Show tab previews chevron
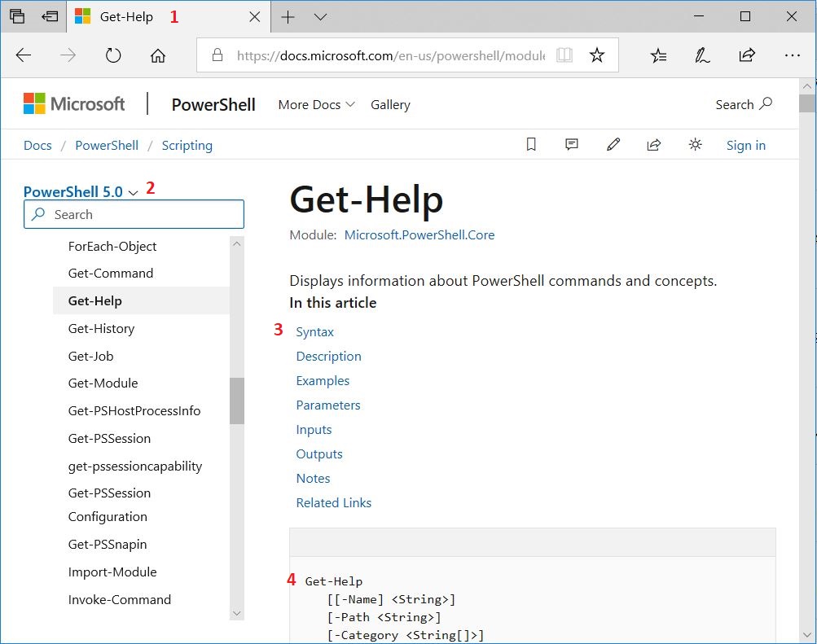Image resolution: width=817 pixels, height=644 pixels. tap(320, 17)
